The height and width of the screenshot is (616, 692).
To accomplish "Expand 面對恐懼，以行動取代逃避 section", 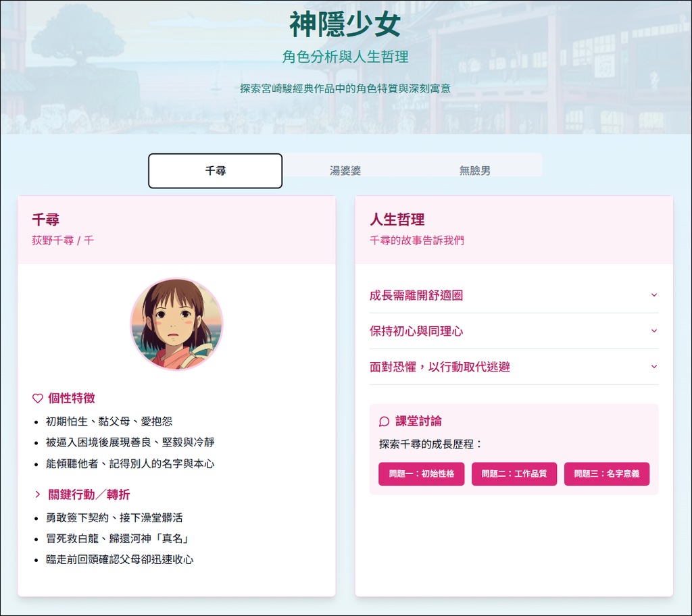I will (x=514, y=367).
